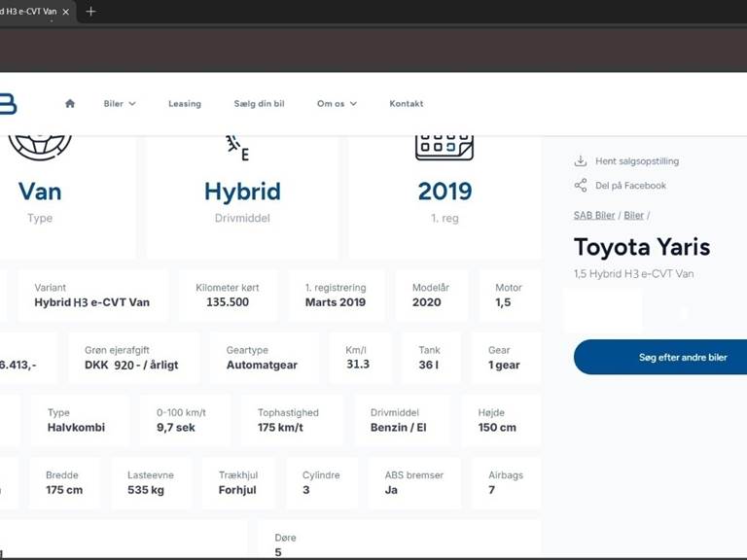The height and width of the screenshot is (560, 747).
Task: Select the H3 e-CVT Van browser tab
Action: [27, 12]
